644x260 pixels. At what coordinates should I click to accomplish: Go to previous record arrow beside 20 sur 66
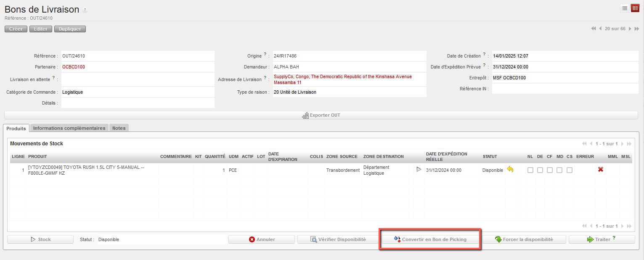coord(601,29)
